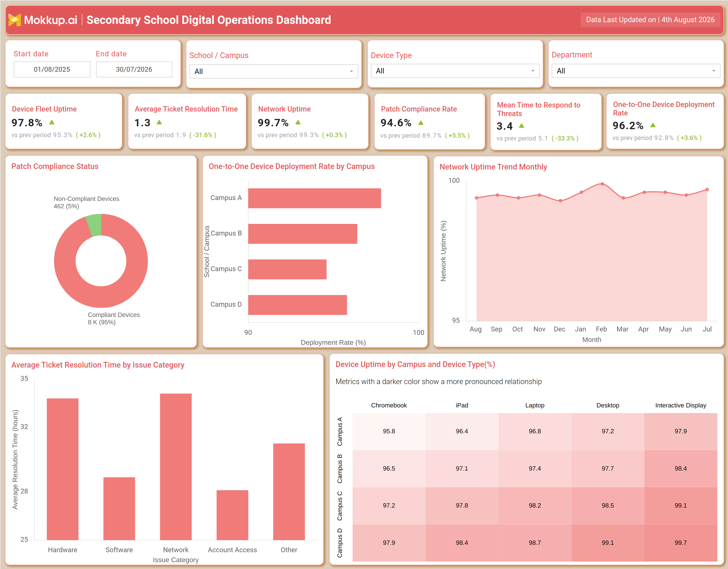
Task: Click the Campus C deployment rate bar
Action: click(287, 269)
